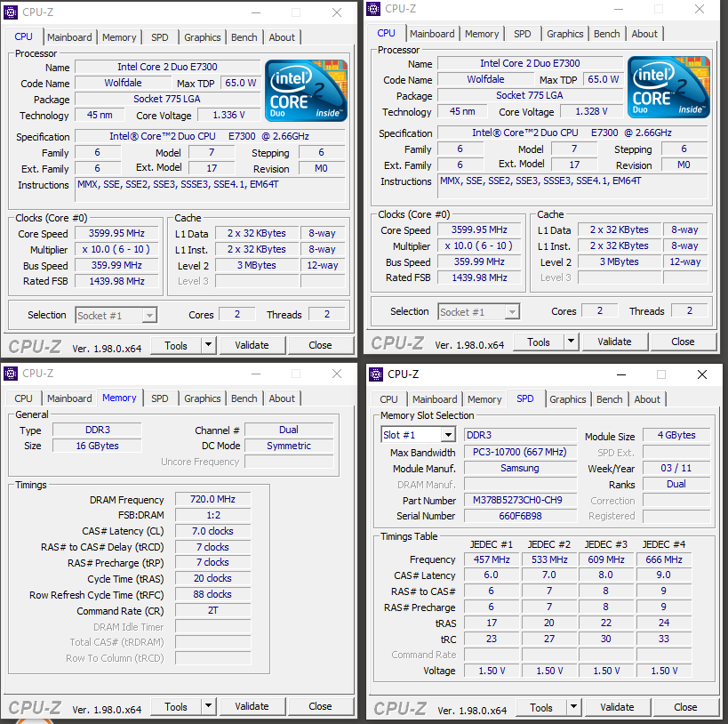Click the CPU-Z app icon in SPD window title bar

point(376,374)
